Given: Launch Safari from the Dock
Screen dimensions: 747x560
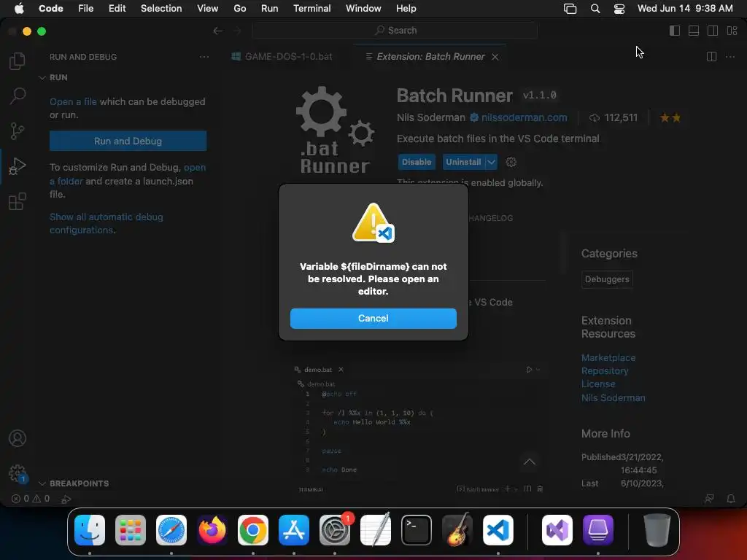Looking at the screenshot, I should (x=171, y=529).
